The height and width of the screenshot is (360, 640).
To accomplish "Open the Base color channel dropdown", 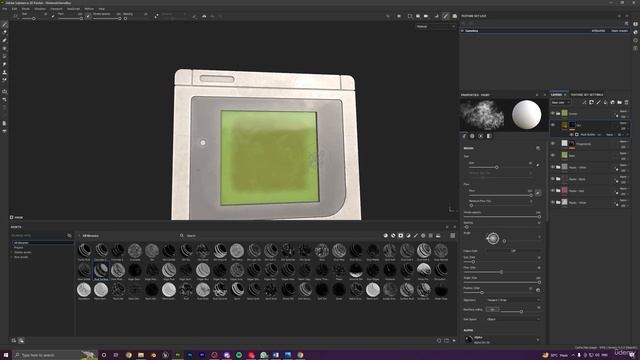I will [560, 102].
